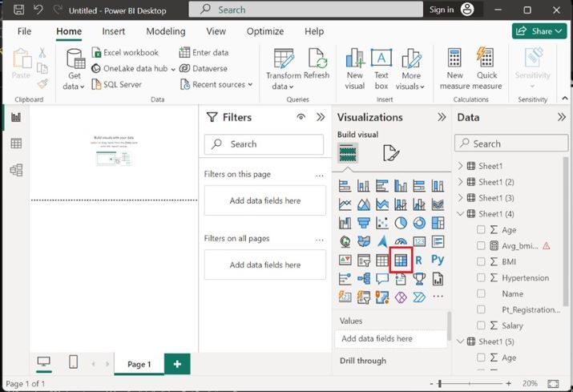This screenshot has height=392, width=573.
Task: Tick the Hypertension field checkbox
Action: coord(481,277)
